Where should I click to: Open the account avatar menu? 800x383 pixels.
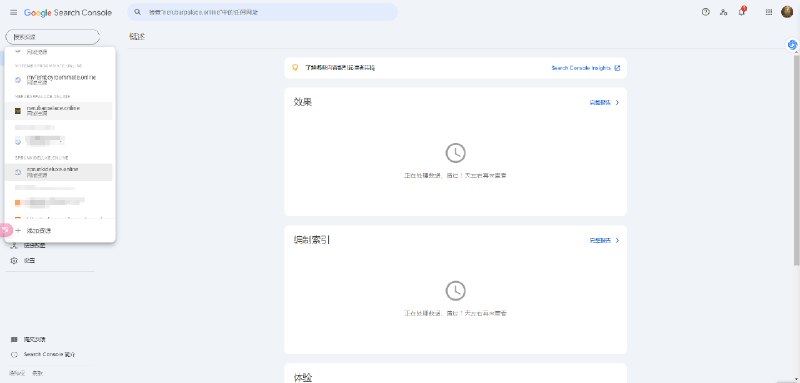click(x=787, y=12)
